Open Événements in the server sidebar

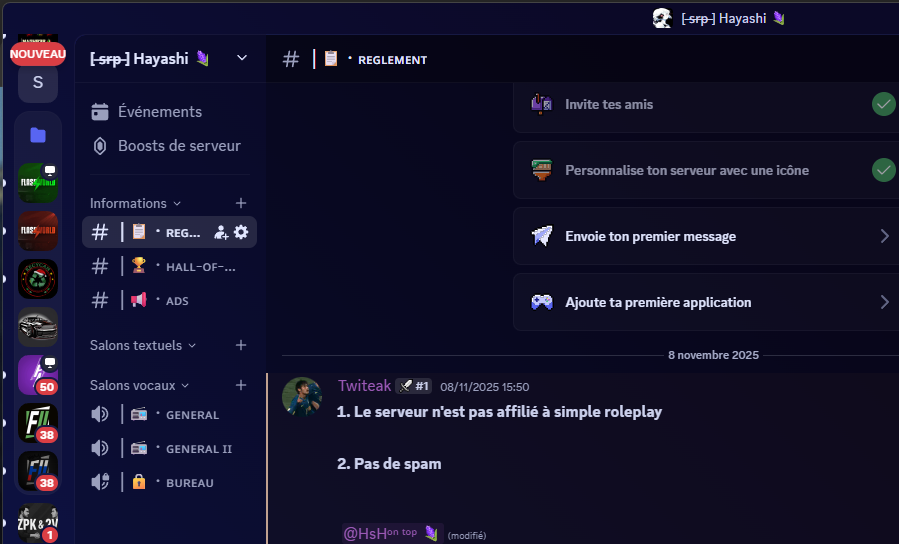coord(160,112)
